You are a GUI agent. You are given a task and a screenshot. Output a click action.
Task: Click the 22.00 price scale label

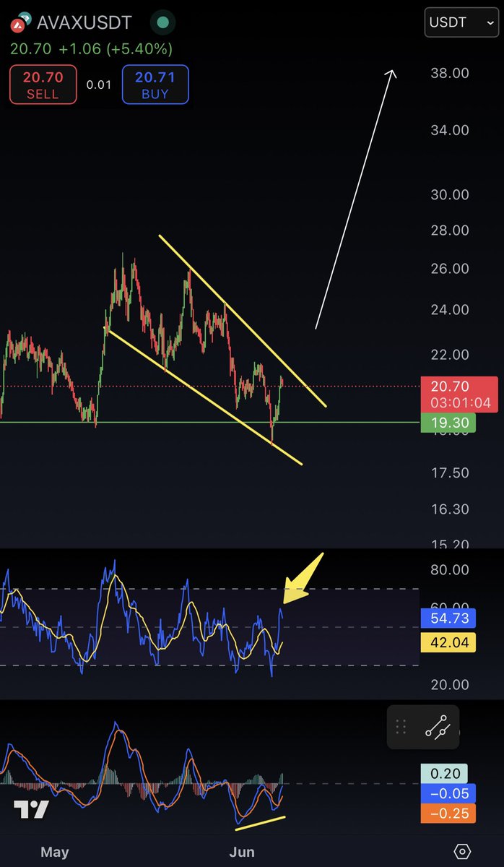tap(450, 354)
